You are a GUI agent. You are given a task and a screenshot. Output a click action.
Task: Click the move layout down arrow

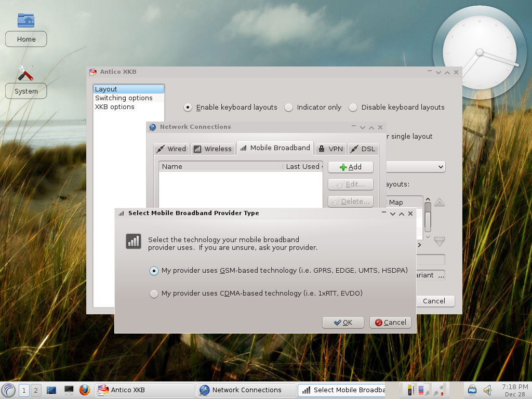pos(440,242)
